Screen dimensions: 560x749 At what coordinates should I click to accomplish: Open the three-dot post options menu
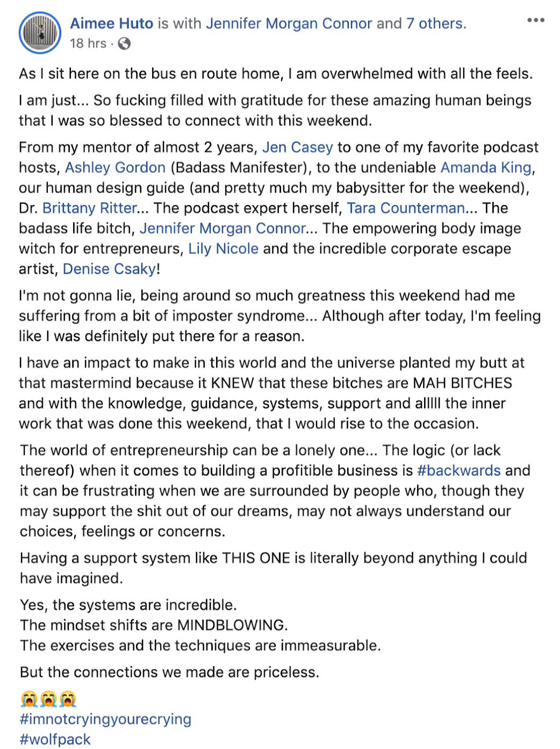[535, 20]
